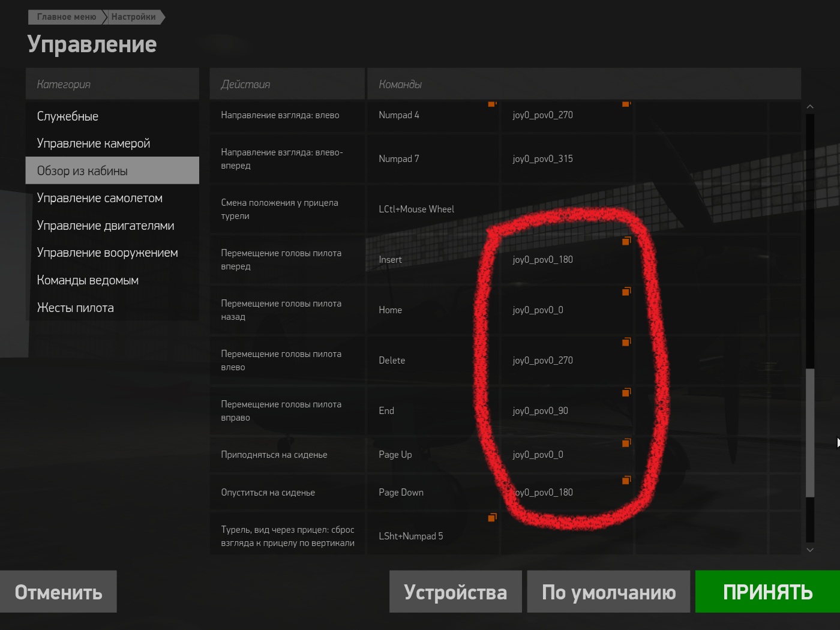Viewport: 840px width, 630px height.
Task: Click the orange icon beside End's joy0_pov0_90 binding
Action: [626, 392]
